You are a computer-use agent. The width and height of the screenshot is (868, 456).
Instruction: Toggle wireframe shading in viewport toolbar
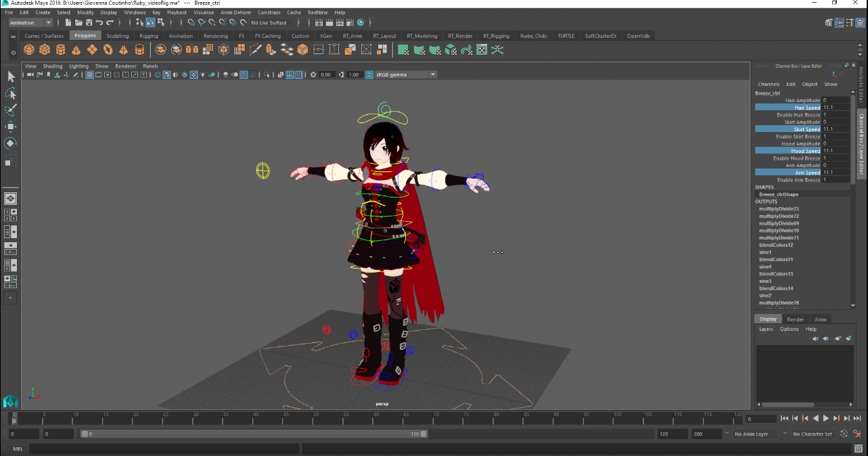pyautogui.click(x=158, y=74)
